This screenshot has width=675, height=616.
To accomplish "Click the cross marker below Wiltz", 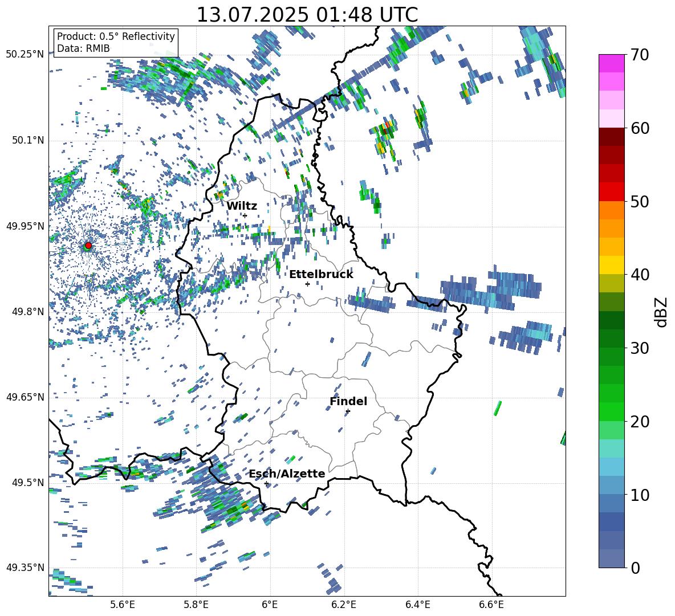I will tap(245, 216).
